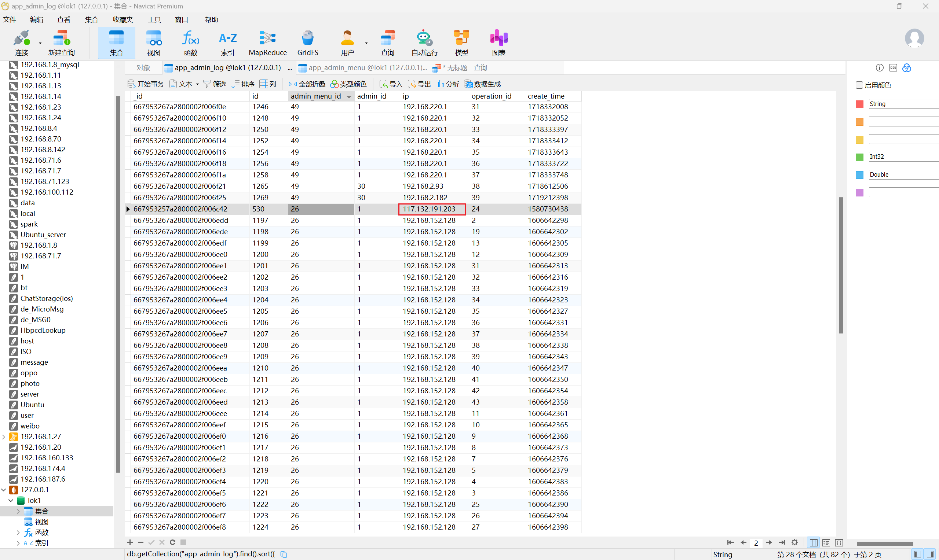Viewport: 939px width, 560px height.
Task: Open the 收藏夹 menu
Action: pos(123,20)
